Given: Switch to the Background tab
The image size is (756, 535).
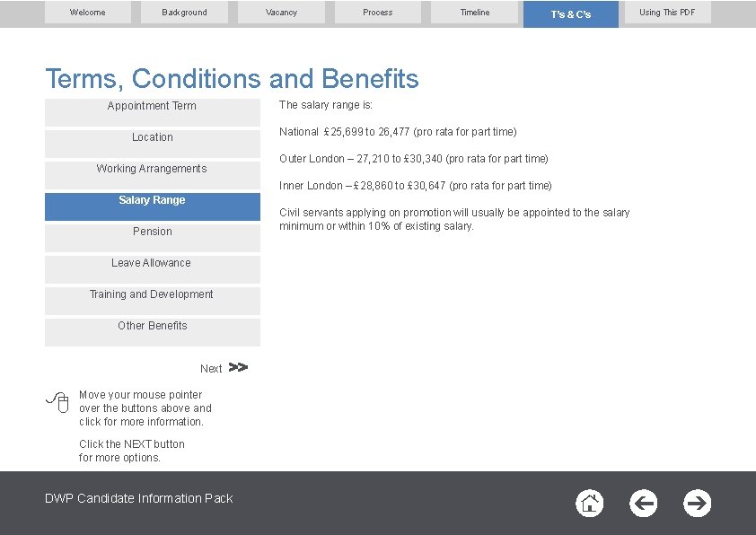Looking at the screenshot, I should coord(184,12).
